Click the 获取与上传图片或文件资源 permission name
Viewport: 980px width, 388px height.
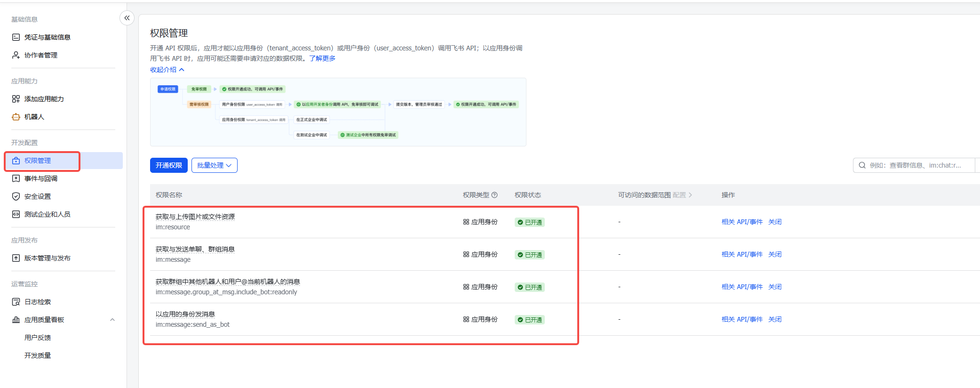(195, 217)
